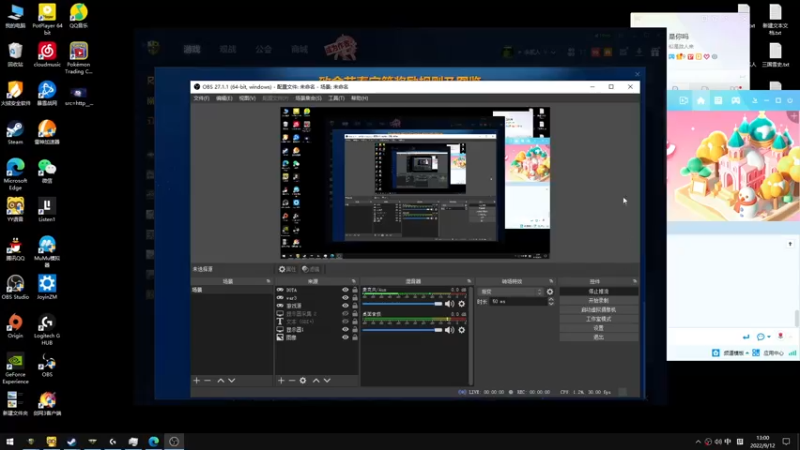This screenshot has height=450, width=800.
Task: Add a new scene in OBS
Action: click(x=196, y=381)
